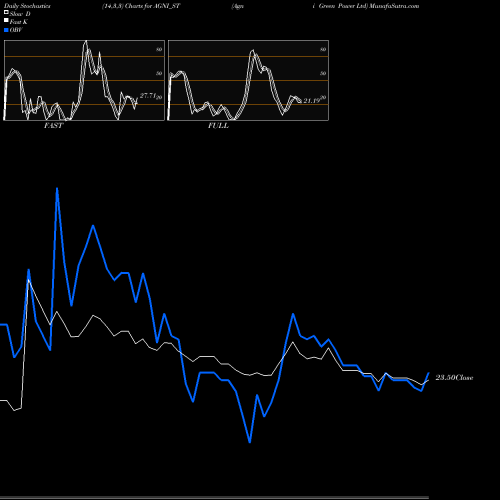Click the highest blue OBV line peak
This screenshot has width=500, height=500.
[57, 189]
